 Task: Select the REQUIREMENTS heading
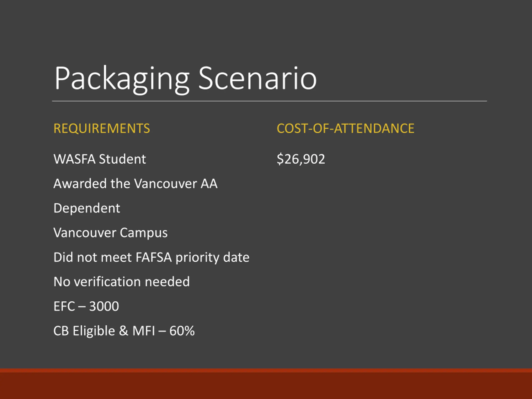tap(102, 128)
